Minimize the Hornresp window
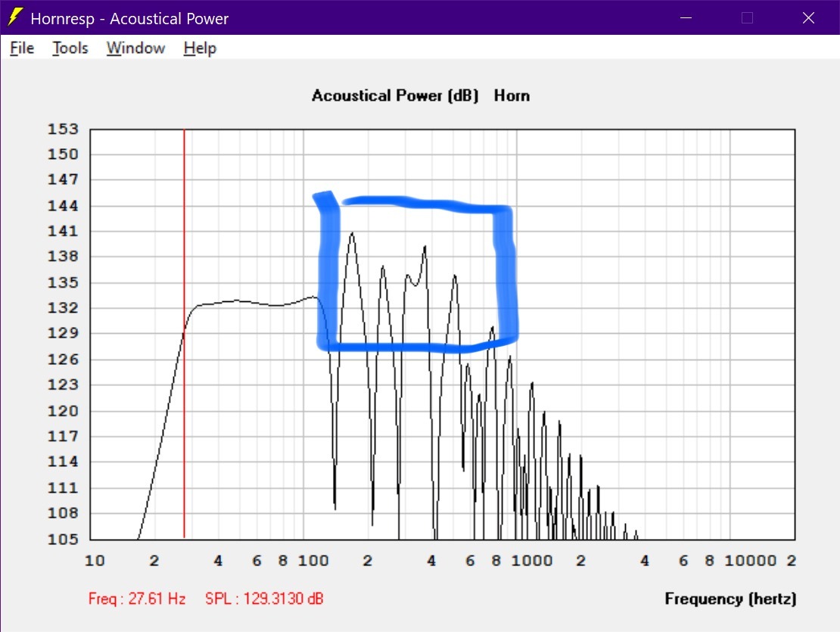This screenshot has width=840, height=632. pos(686,17)
